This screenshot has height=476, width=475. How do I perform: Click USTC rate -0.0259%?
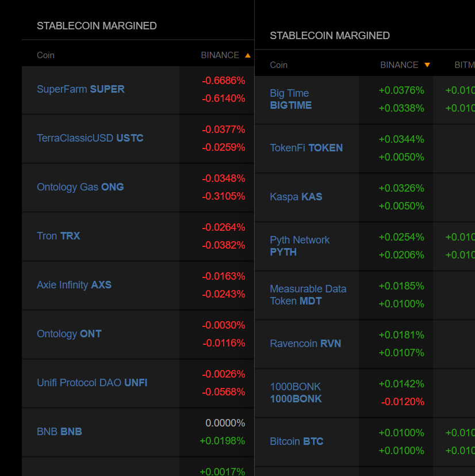(224, 147)
